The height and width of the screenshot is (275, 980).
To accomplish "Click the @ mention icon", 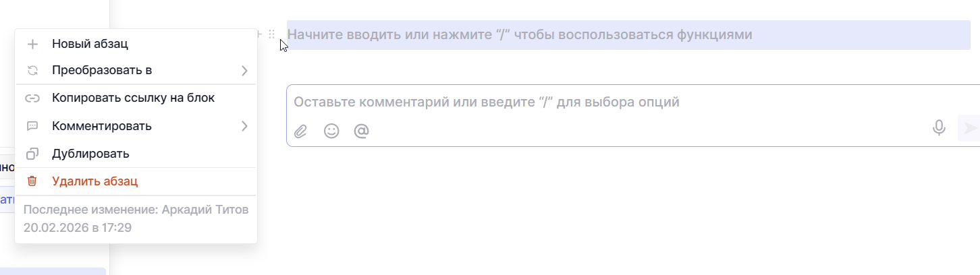I will click(x=362, y=131).
